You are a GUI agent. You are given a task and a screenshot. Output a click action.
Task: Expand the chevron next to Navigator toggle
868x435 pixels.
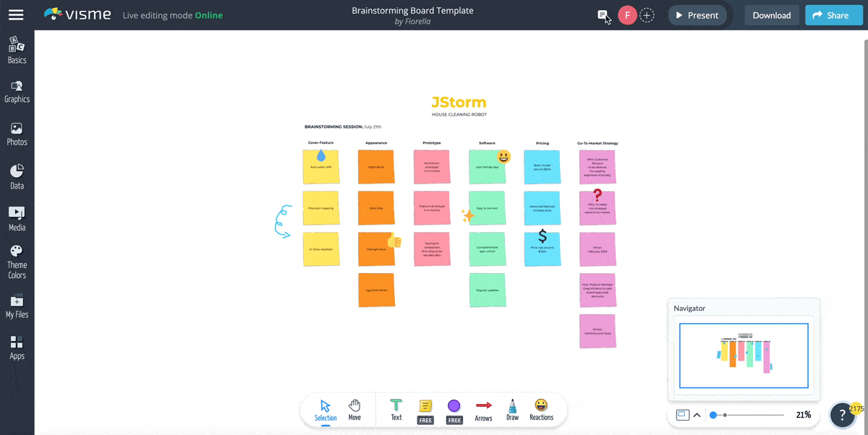[x=697, y=415]
